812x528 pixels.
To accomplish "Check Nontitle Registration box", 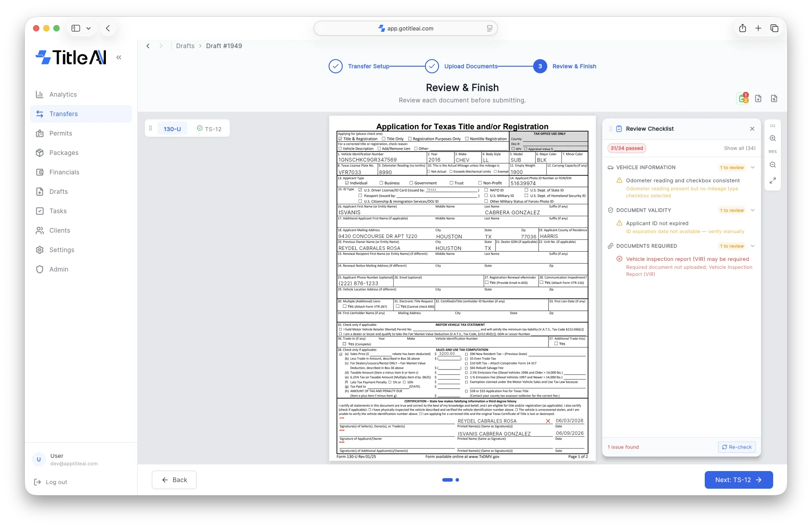I will [x=467, y=139].
